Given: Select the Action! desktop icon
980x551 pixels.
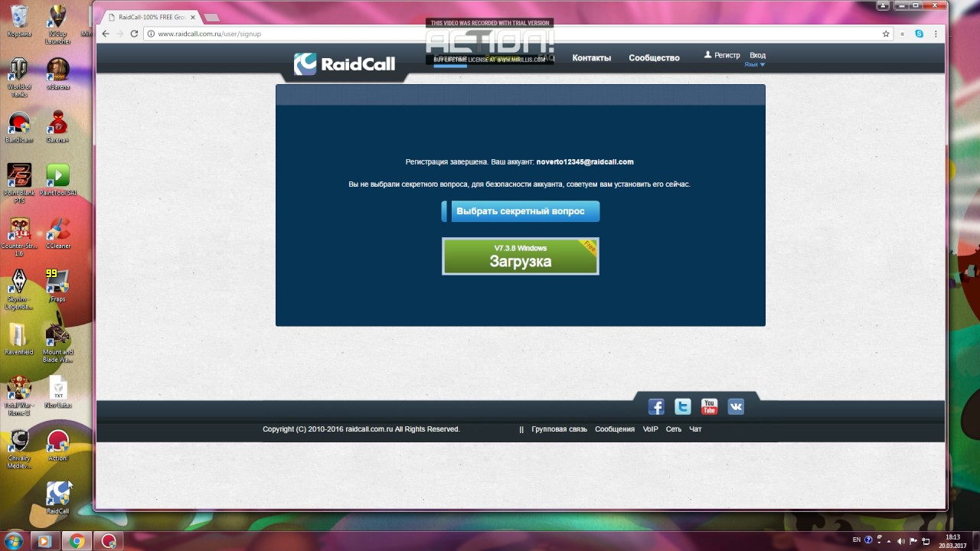Looking at the screenshot, I should tap(57, 445).
